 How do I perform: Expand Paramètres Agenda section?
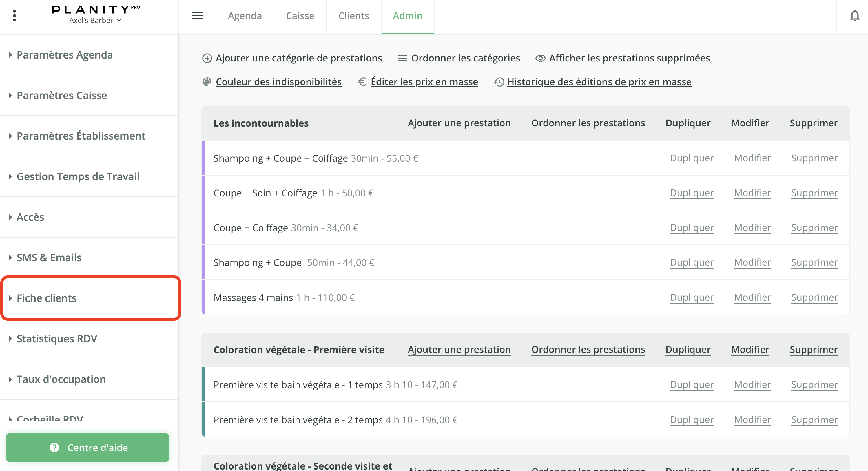[65, 55]
